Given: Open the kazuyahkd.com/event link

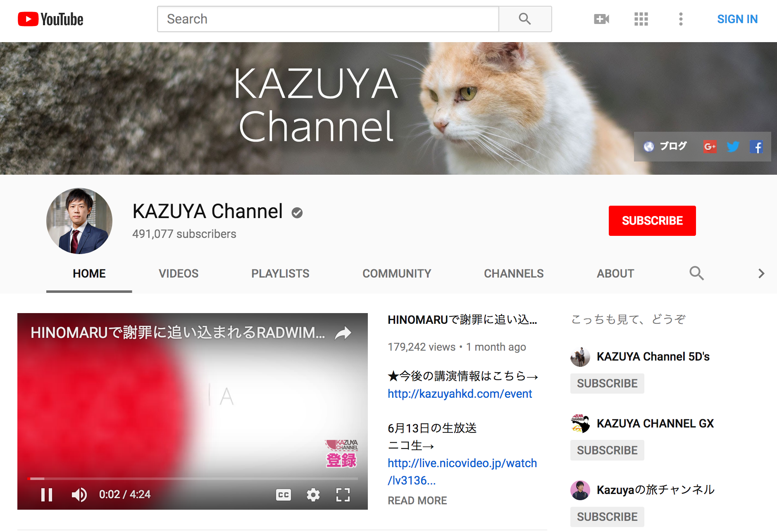Looking at the screenshot, I should 460,394.
